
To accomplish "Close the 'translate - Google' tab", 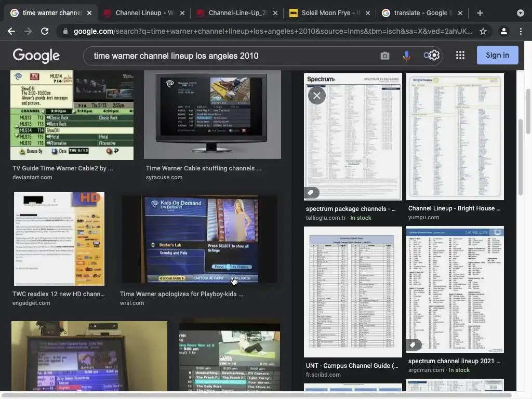I will [x=460, y=13].
